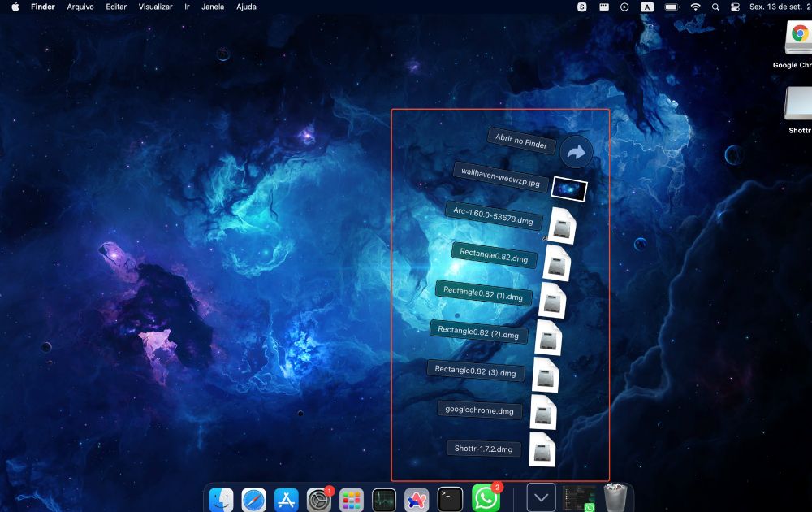Open the Finder menu in the menu bar
Image resolution: width=812 pixels, height=512 pixels.
[x=43, y=7]
